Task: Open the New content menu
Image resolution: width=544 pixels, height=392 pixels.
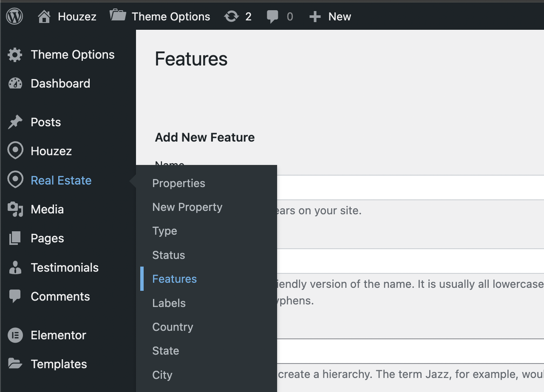Action: (340, 17)
